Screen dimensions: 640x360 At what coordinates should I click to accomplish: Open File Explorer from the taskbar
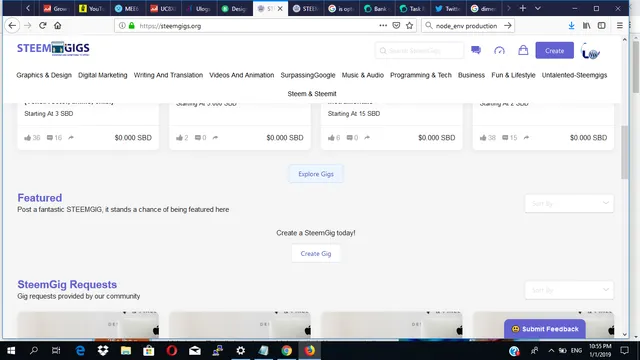[126, 350]
